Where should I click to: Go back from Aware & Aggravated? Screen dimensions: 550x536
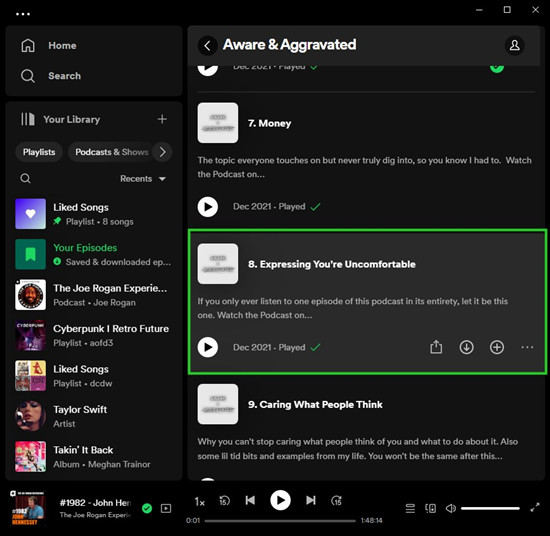coord(208,46)
